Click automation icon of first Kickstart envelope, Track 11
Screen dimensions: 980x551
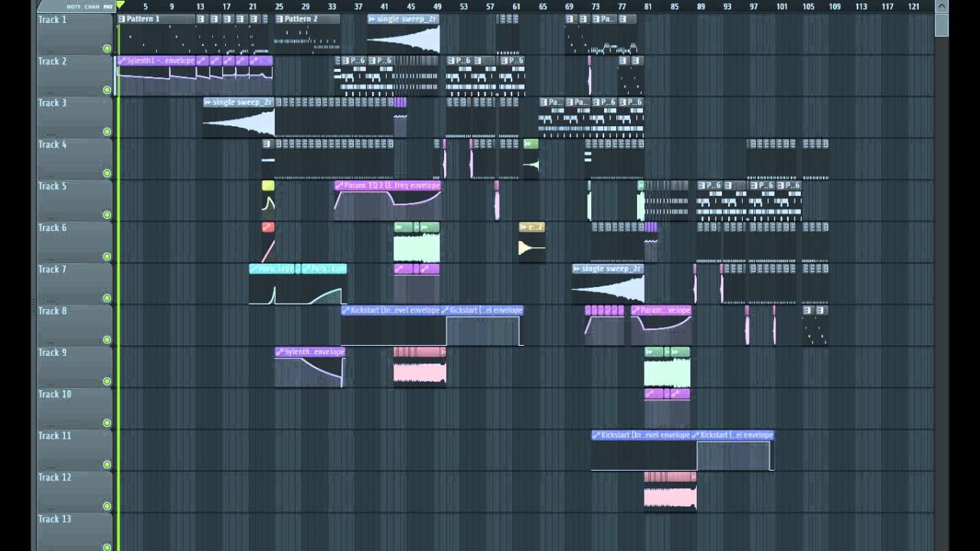coord(596,435)
